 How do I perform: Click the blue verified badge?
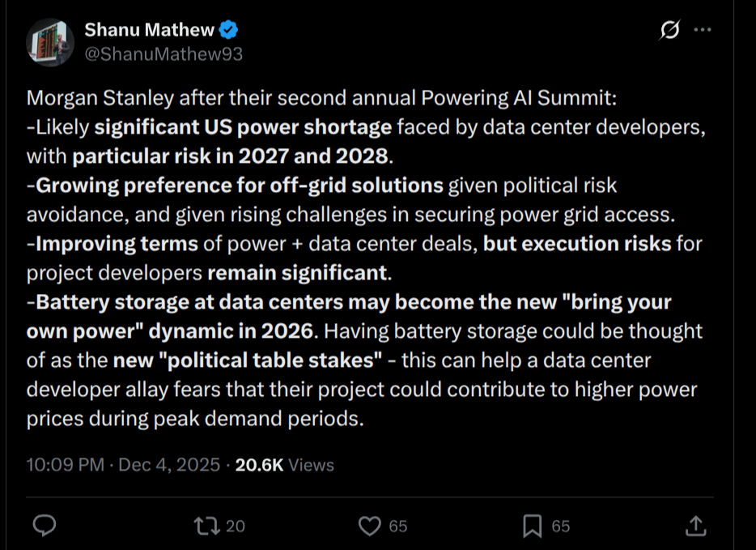pos(229,31)
